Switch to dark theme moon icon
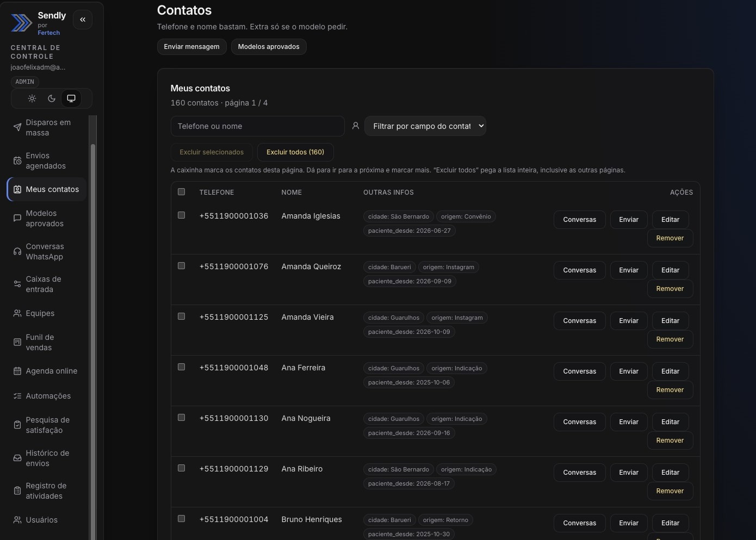 coord(52,98)
